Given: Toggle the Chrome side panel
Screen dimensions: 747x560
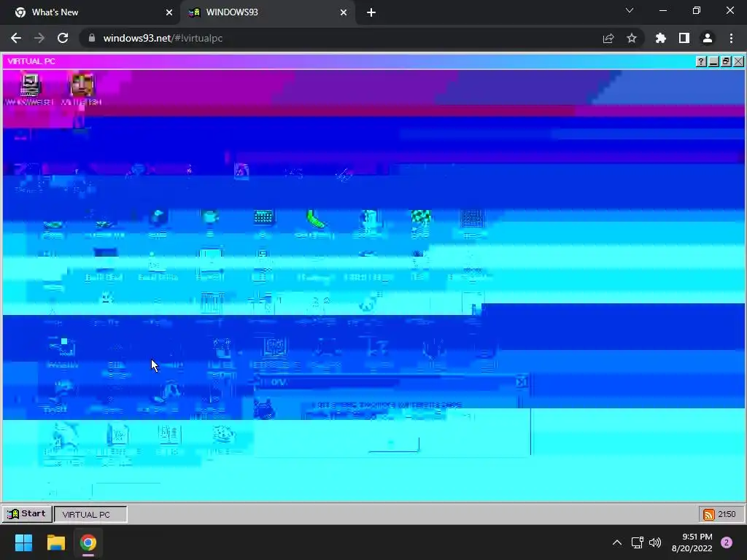Looking at the screenshot, I should [684, 38].
